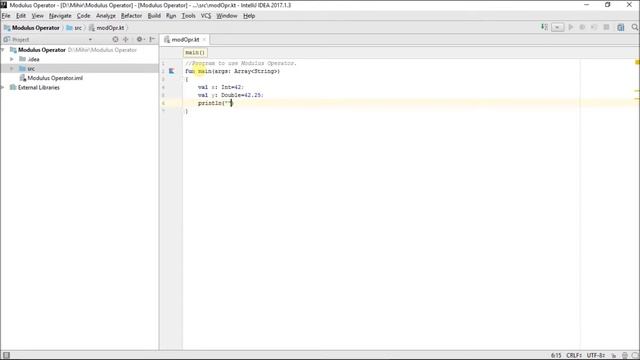Click inside println line in editor

click(215, 103)
